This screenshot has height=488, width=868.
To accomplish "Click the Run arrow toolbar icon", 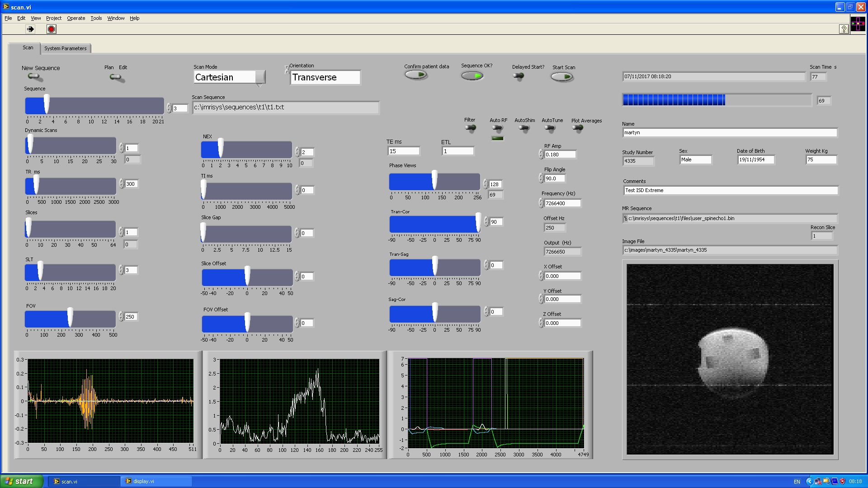I will click(x=30, y=29).
